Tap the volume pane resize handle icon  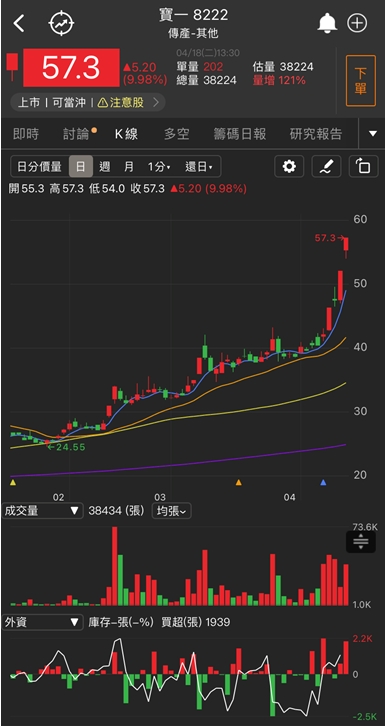pyautogui.click(x=361, y=541)
